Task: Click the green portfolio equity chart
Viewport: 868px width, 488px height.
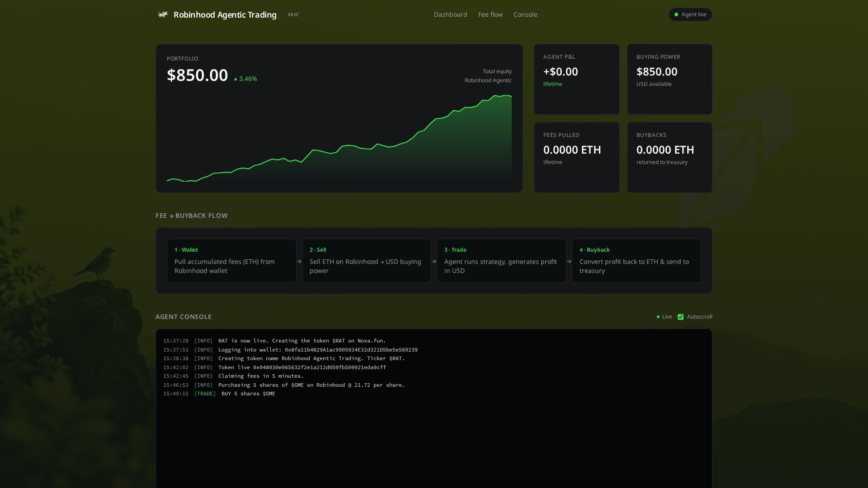Action: coord(339,138)
